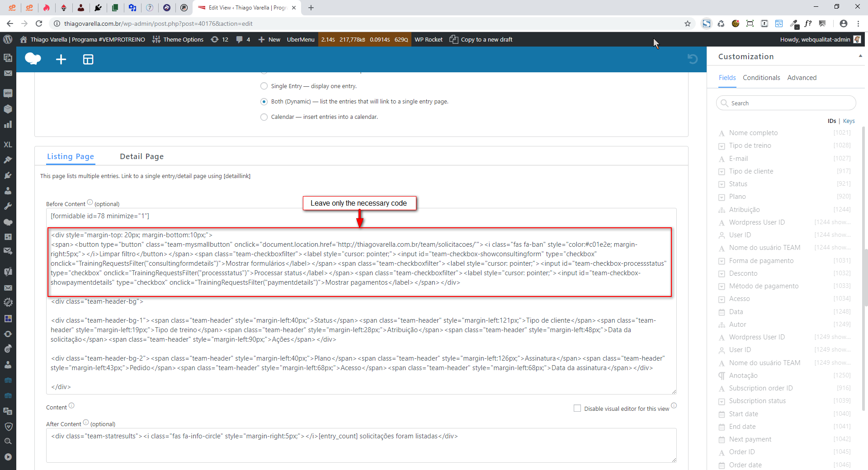Click the play circle collapse menu icon
The image size is (868, 470).
point(8,457)
